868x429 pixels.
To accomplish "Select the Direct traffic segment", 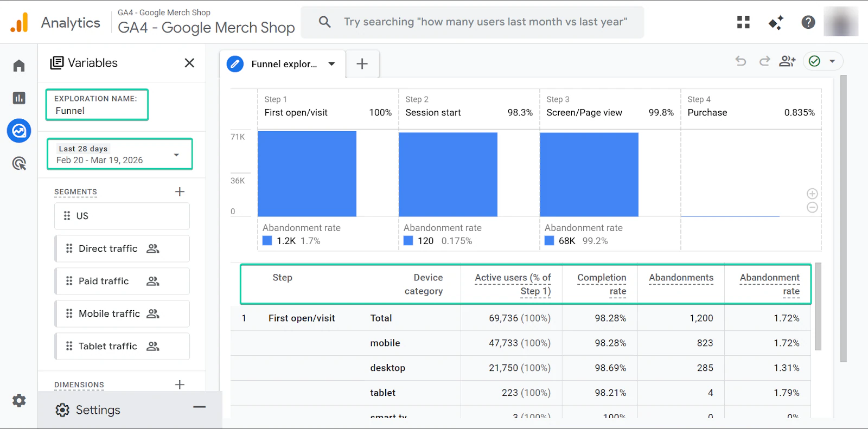I will [122, 248].
